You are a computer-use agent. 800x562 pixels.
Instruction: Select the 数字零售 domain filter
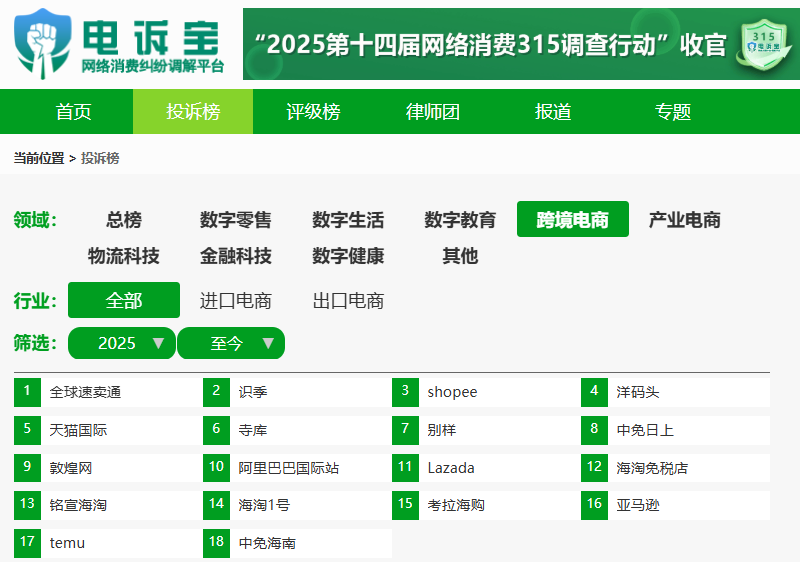point(236,220)
